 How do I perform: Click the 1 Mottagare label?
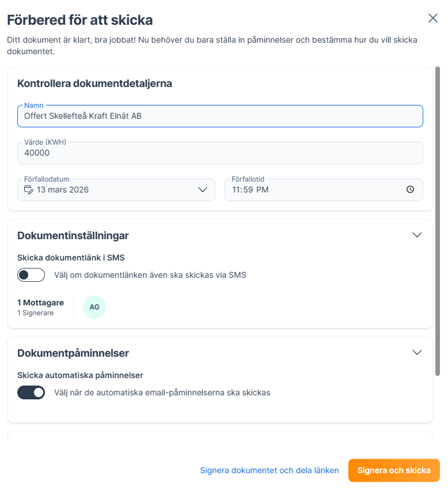tap(40, 303)
